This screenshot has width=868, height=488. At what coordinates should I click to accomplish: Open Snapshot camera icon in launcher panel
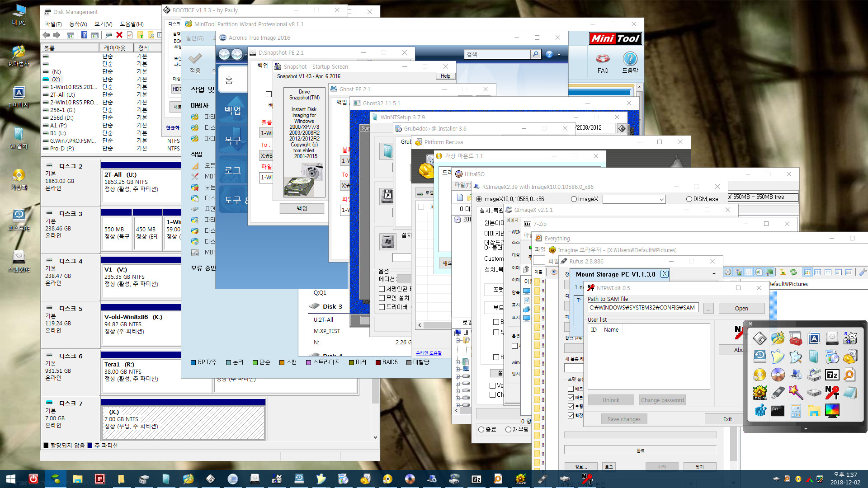point(850,338)
